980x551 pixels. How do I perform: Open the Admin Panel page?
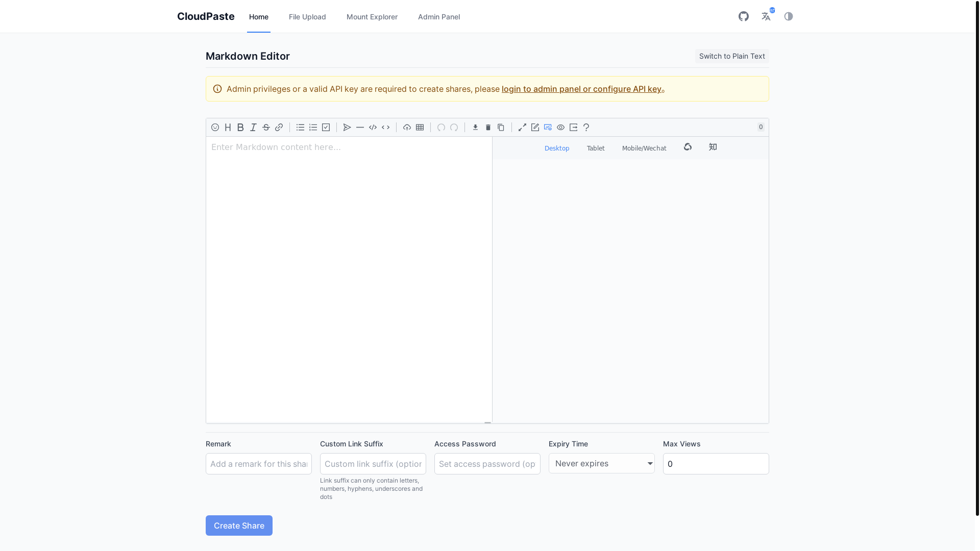point(439,17)
